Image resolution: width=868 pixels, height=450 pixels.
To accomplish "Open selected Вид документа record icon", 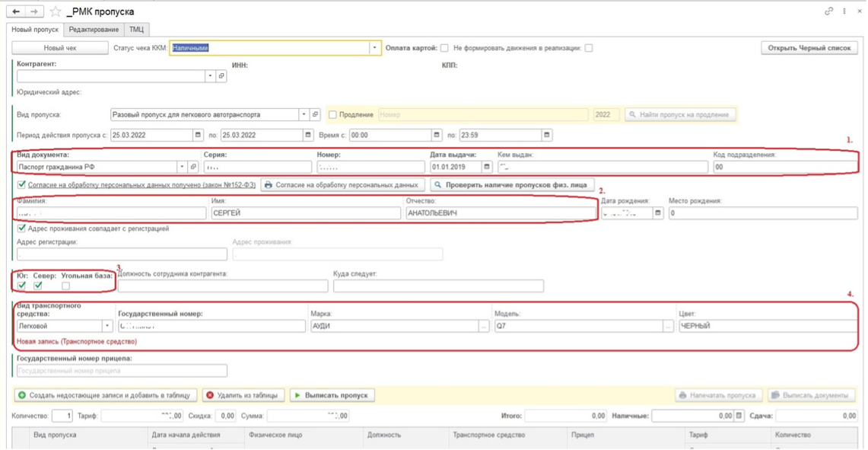I will coord(193,166).
